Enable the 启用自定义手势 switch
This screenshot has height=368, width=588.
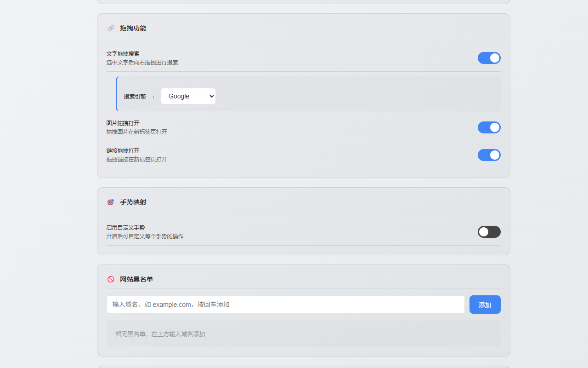point(489,232)
